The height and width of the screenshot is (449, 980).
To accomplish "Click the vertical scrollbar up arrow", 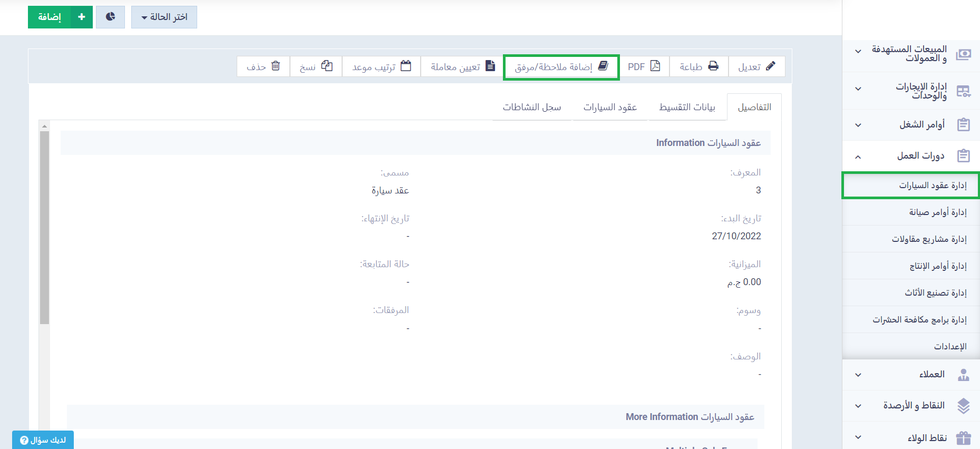I will [45, 126].
